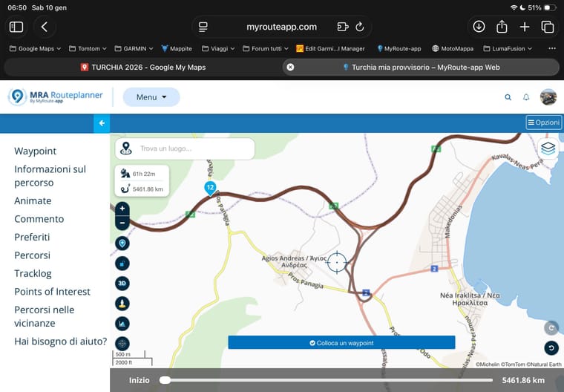The image size is (564, 392).
Task: Click the my location pin button
Action: click(x=122, y=243)
